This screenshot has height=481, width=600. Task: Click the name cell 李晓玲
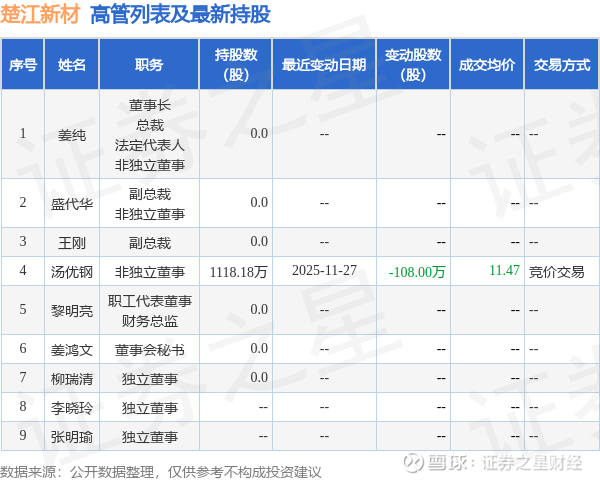tap(72, 408)
